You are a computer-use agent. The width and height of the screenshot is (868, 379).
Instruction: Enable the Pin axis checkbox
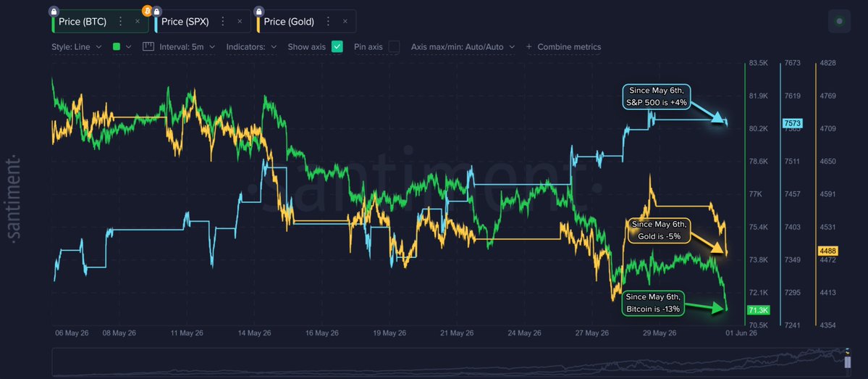pyautogui.click(x=394, y=47)
